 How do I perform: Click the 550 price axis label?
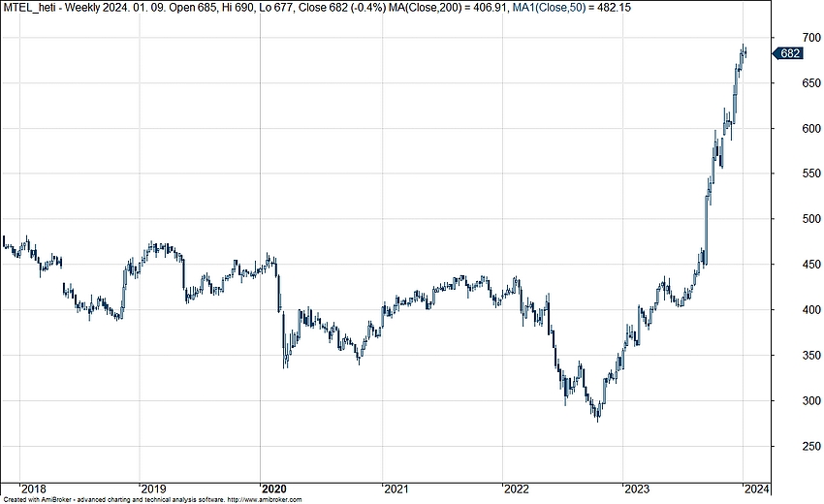pyautogui.click(x=811, y=173)
